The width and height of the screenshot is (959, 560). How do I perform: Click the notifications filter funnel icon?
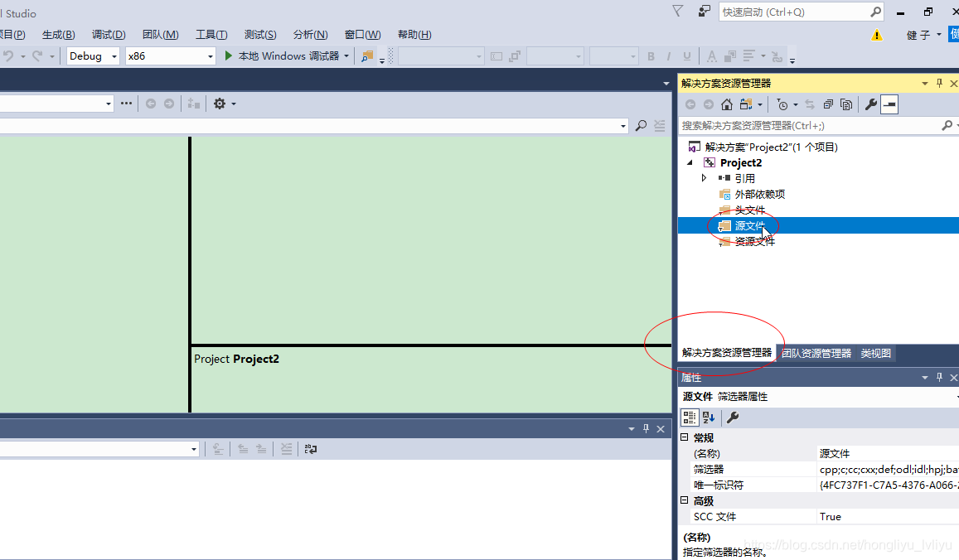coord(678,12)
